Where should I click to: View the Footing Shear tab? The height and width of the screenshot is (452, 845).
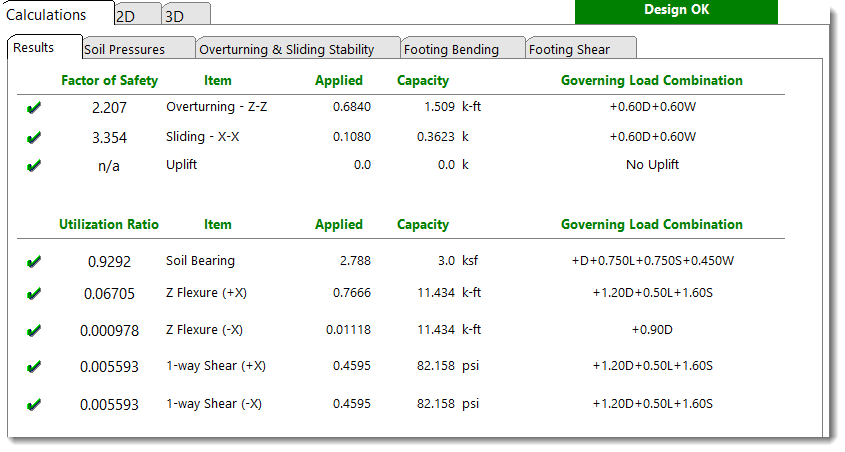point(569,49)
